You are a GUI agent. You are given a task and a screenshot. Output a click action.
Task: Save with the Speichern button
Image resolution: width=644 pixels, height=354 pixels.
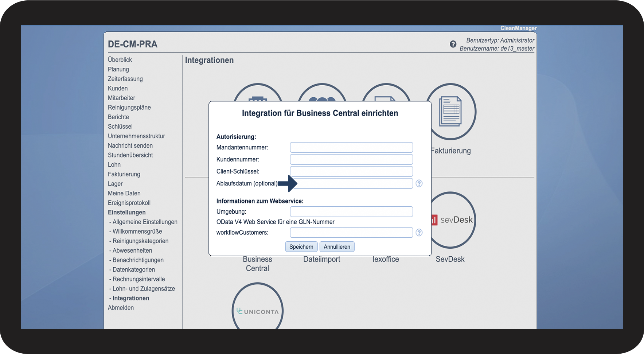(x=301, y=247)
